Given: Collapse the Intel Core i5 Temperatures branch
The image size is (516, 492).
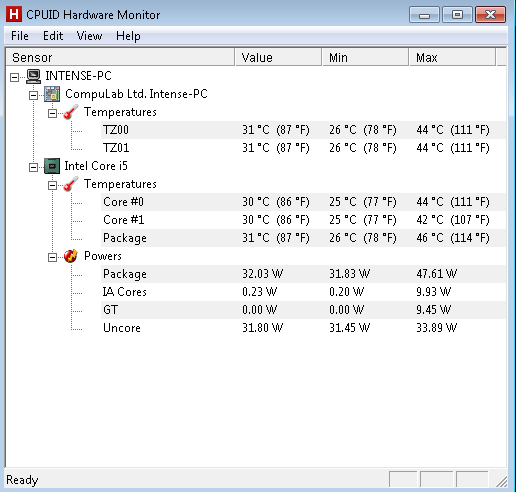Looking at the screenshot, I should [52, 185].
